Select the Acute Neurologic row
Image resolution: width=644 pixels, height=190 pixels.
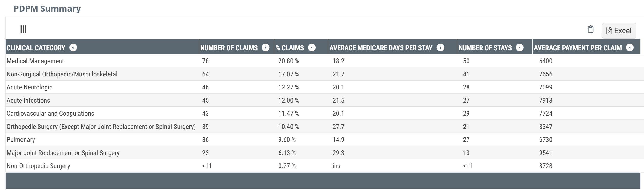click(x=30, y=87)
